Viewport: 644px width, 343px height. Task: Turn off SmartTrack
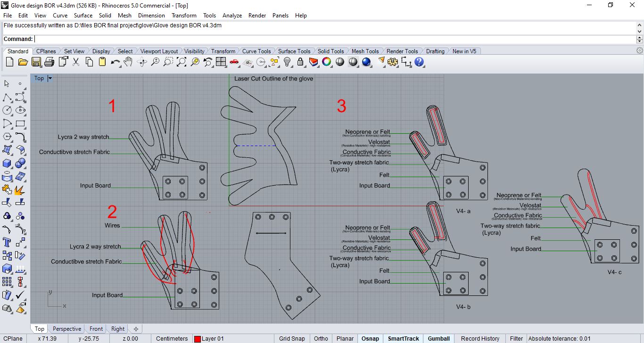pyautogui.click(x=404, y=338)
